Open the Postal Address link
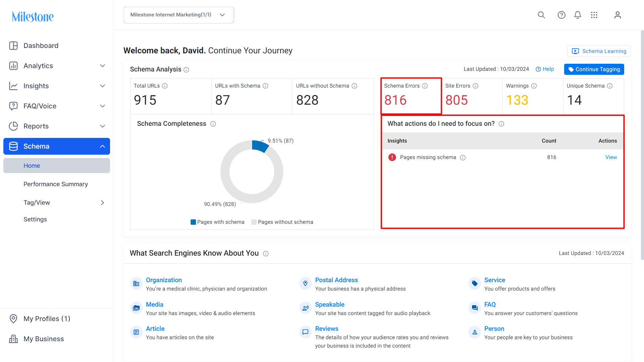Screen dimensions: 644x362 336,280
